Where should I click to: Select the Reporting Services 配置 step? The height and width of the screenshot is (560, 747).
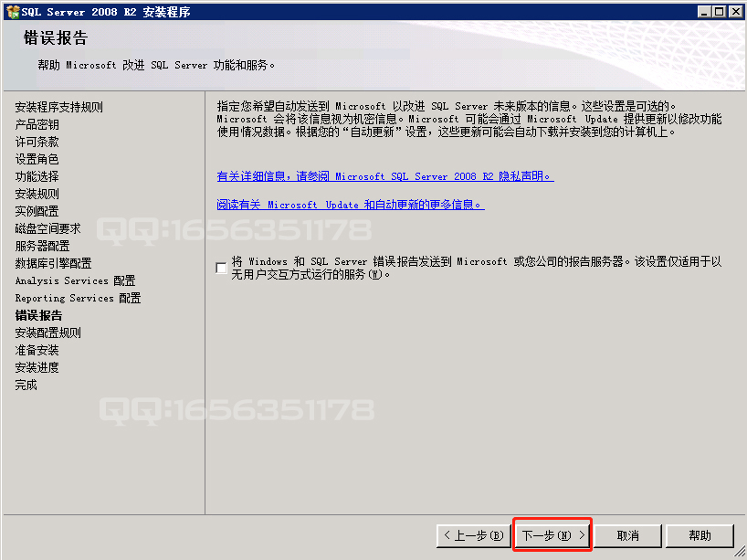click(79, 298)
